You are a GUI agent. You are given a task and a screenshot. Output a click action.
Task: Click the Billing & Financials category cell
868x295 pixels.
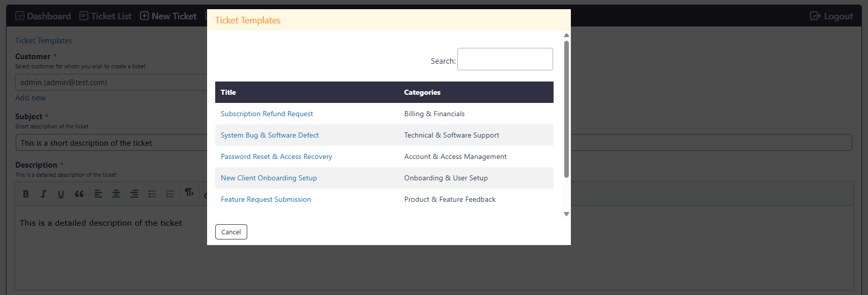476,114
